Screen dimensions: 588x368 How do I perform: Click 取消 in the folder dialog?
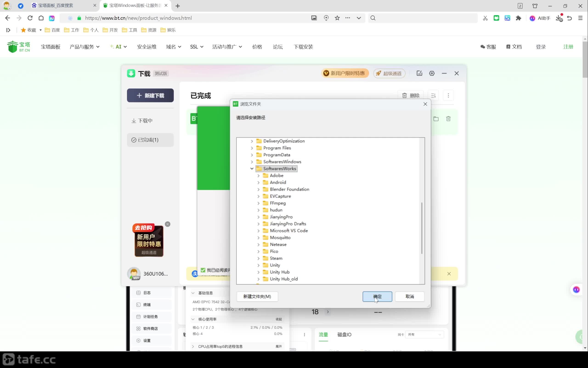click(410, 296)
